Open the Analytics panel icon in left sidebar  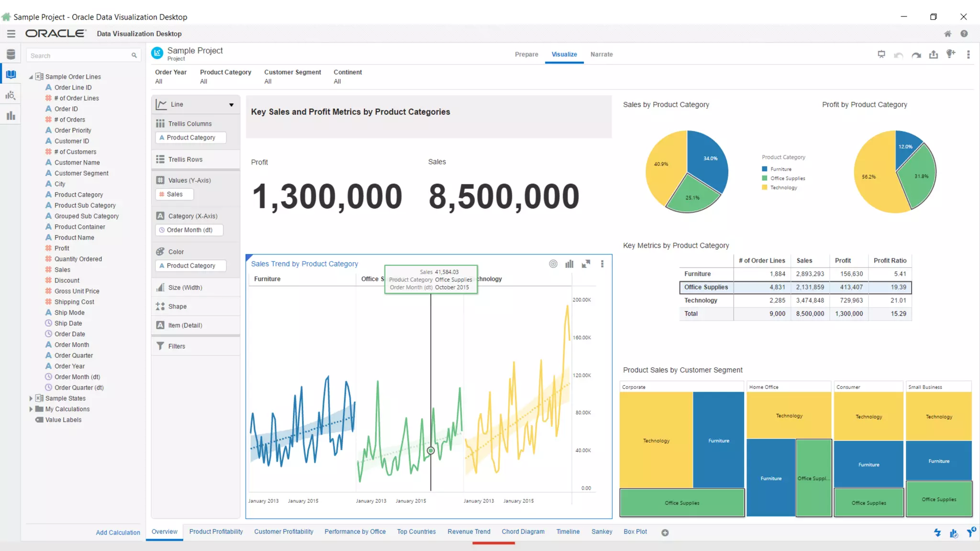click(x=11, y=95)
